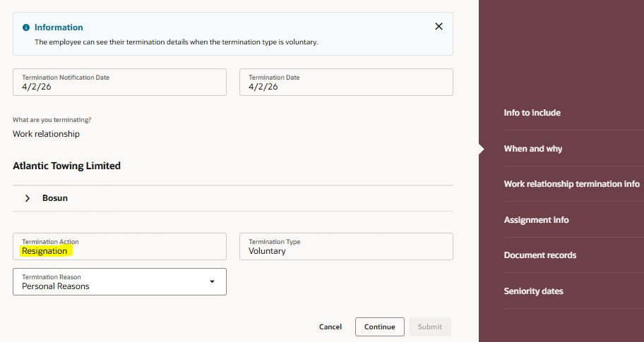The image size is (644, 342).
Task: Select the Termination Type field
Action: pos(346,247)
